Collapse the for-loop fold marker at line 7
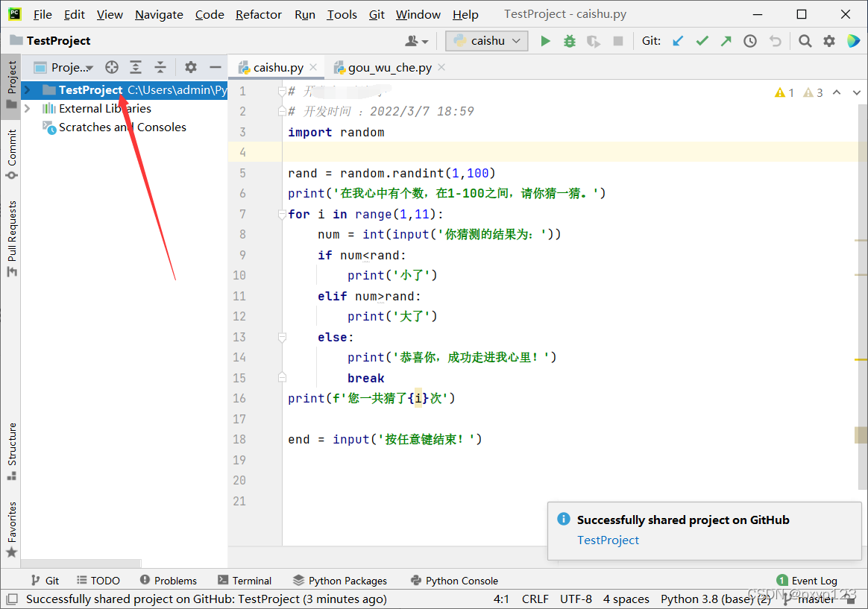 [x=282, y=214]
